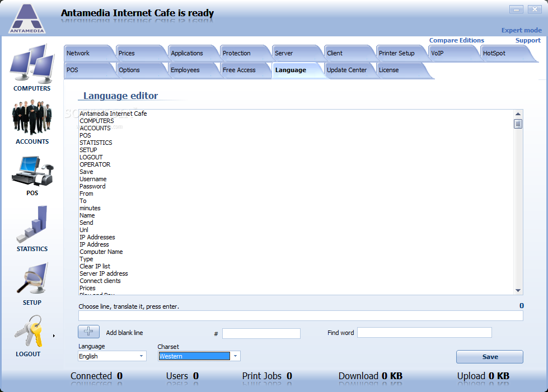
Task: Open the Options tab
Action: click(141, 70)
